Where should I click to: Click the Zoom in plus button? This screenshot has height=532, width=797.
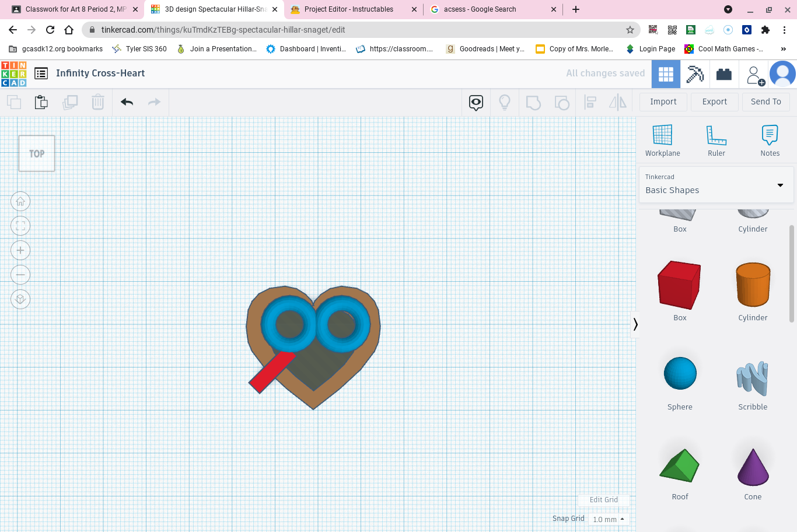(x=20, y=250)
